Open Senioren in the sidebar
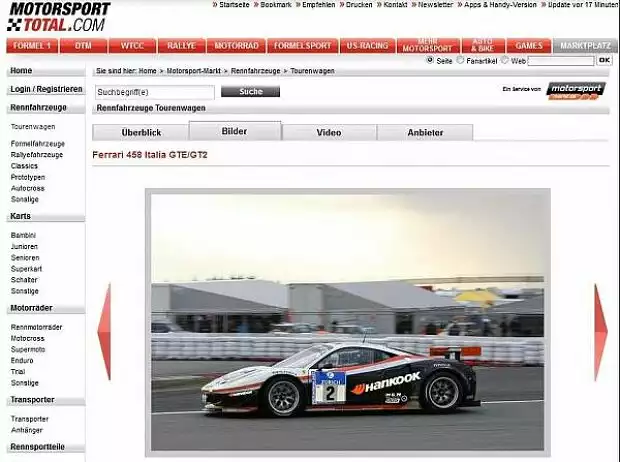Screen dimensions: 620x462 click(25, 258)
